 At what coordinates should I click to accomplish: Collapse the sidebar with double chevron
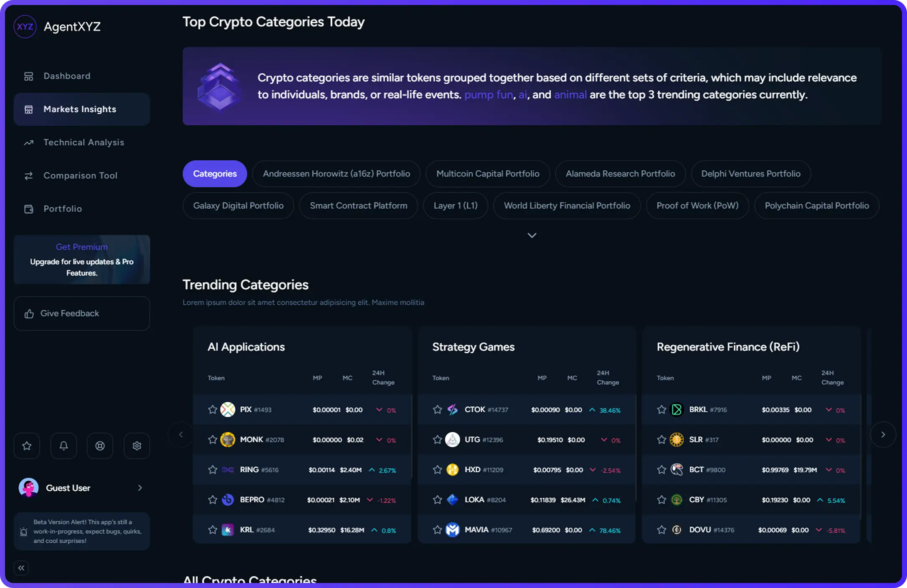pyautogui.click(x=21, y=568)
